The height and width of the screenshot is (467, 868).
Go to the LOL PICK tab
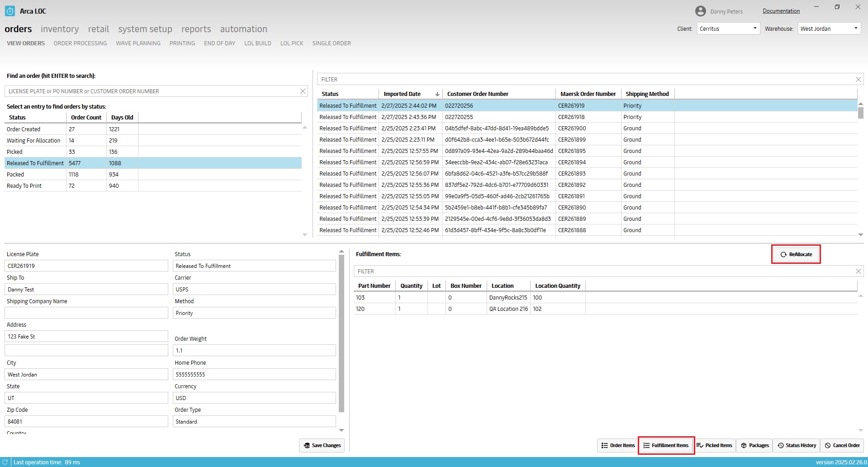pos(292,43)
